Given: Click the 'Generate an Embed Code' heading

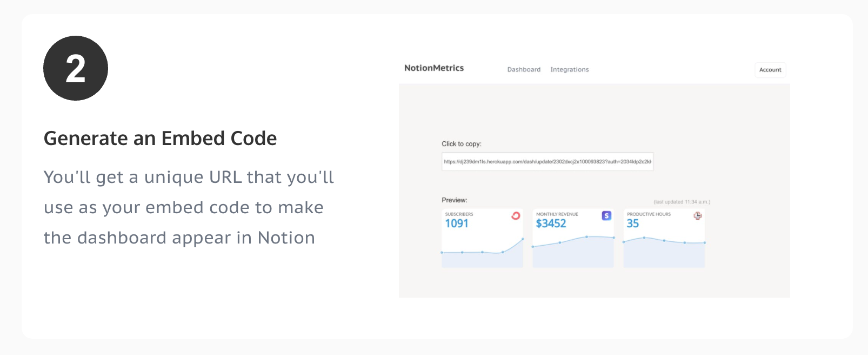Looking at the screenshot, I should coord(160,138).
